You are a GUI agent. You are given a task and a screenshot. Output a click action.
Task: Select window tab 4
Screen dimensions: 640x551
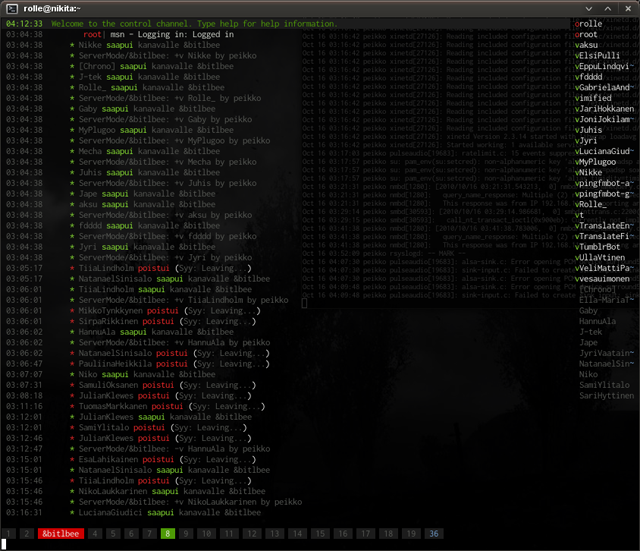95,533
